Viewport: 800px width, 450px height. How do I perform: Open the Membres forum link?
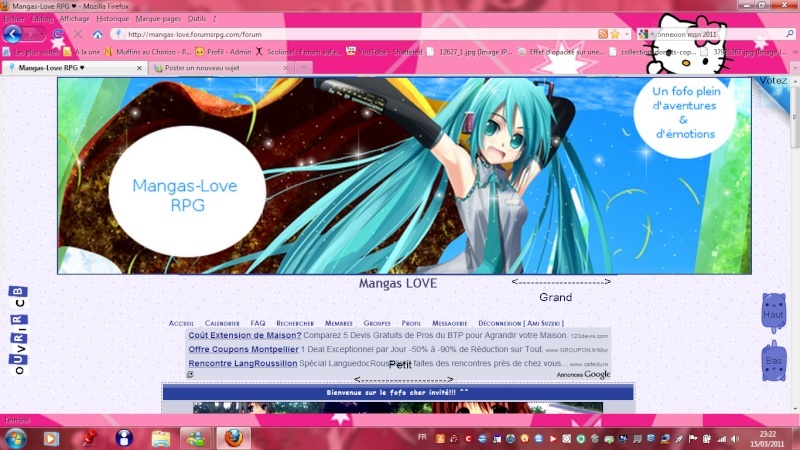click(339, 323)
